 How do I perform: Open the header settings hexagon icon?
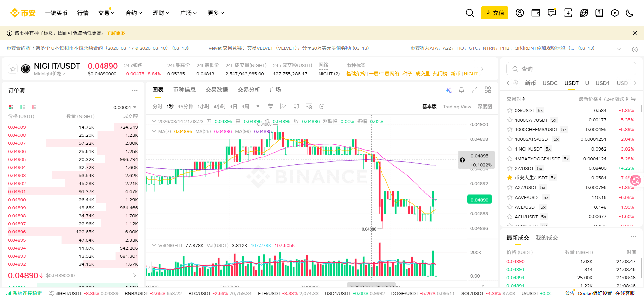[615, 13]
